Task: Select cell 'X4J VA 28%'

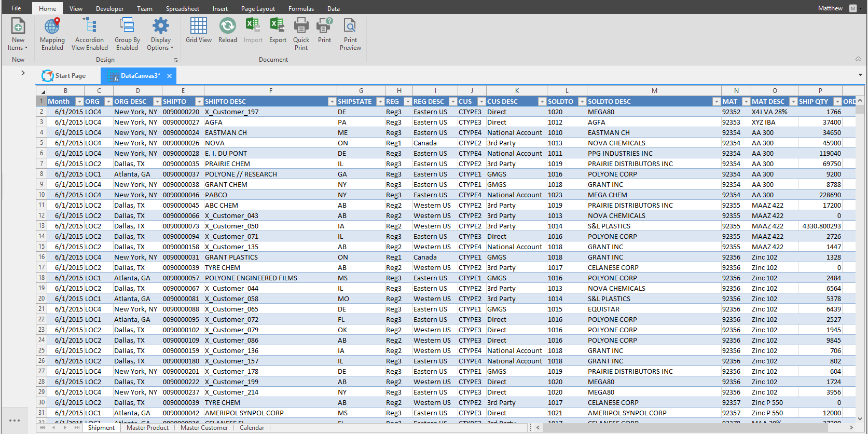Action: [774, 112]
